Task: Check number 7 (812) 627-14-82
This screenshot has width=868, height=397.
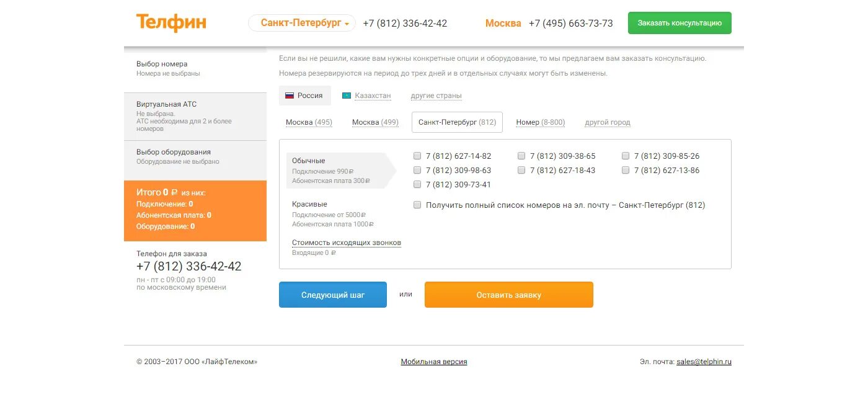Action: [x=417, y=156]
